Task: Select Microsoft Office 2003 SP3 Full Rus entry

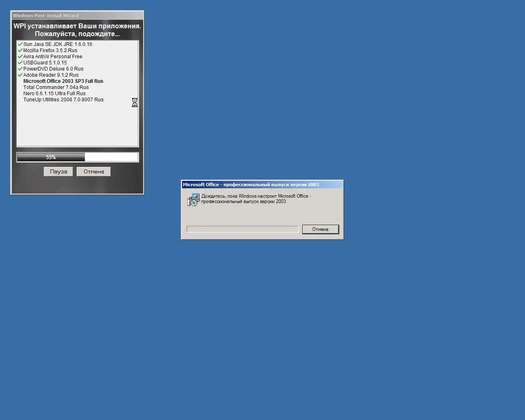Action: point(64,81)
